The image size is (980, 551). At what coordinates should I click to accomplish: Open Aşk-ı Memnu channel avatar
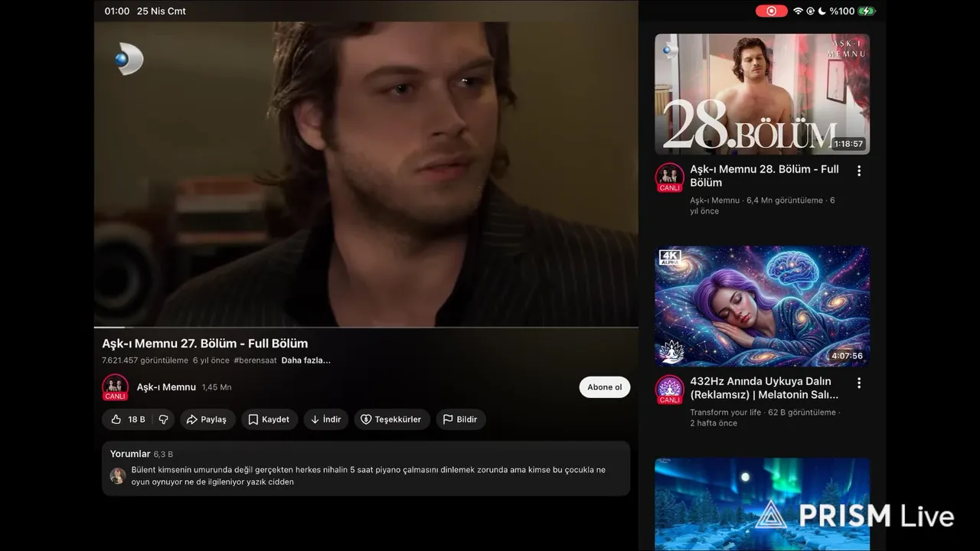[x=115, y=387]
